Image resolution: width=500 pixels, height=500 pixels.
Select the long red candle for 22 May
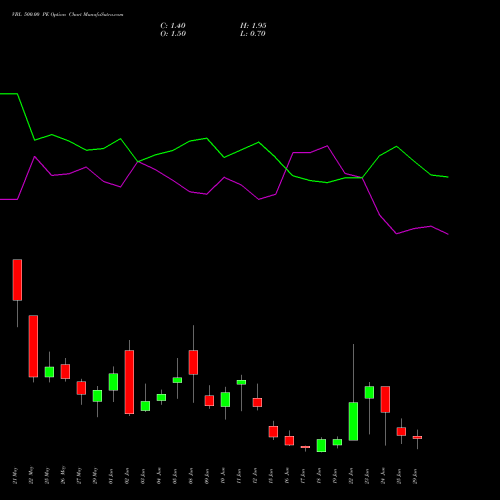click(33, 346)
